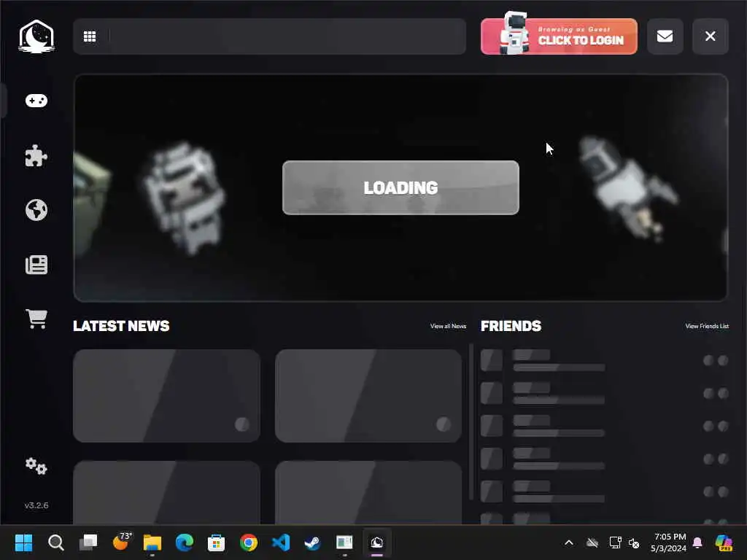This screenshot has height=560, width=747.
Task: Click the launcher version v3.2.6 label
Action: (x=36, y=505)
